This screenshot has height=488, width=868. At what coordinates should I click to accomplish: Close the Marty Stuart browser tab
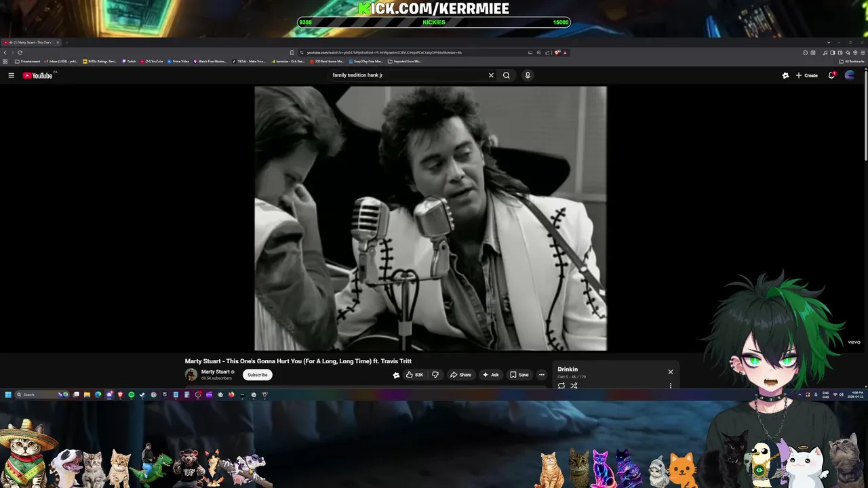pos(58,42)
